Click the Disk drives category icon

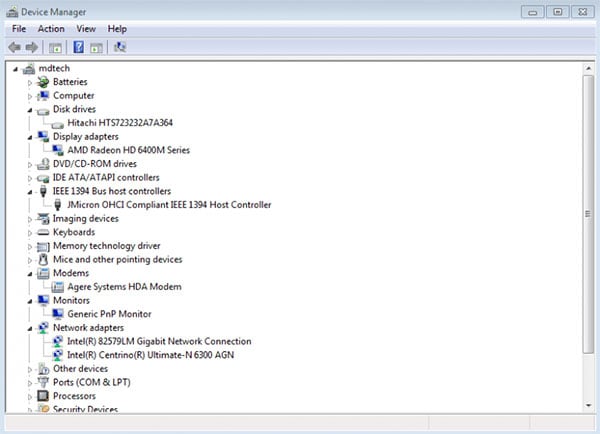[x=43, y=111]
